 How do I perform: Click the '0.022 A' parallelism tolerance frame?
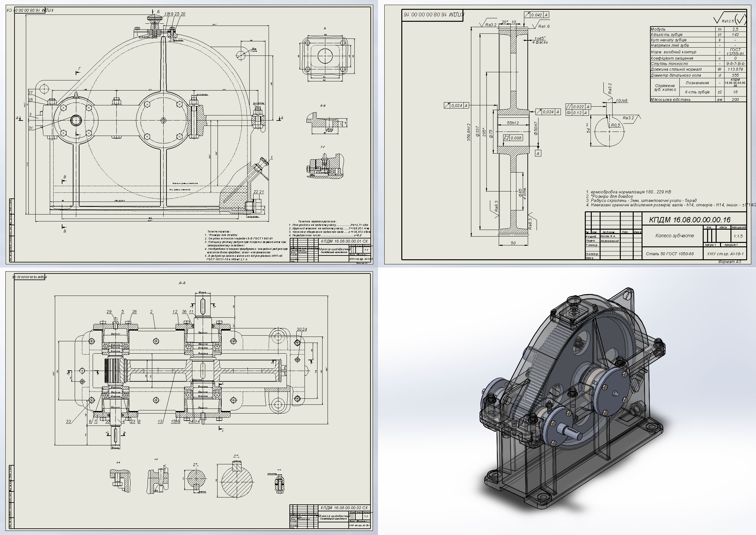tap(578, 107)
